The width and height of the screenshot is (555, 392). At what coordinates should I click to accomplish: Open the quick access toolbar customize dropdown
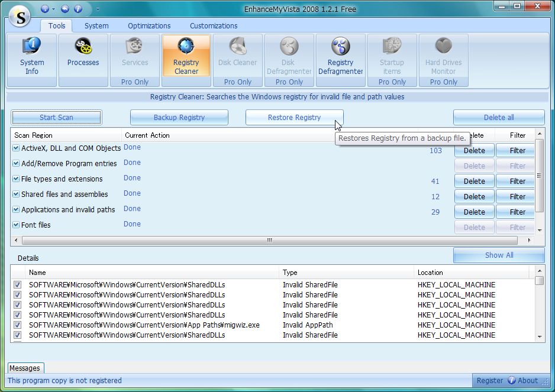98,9
